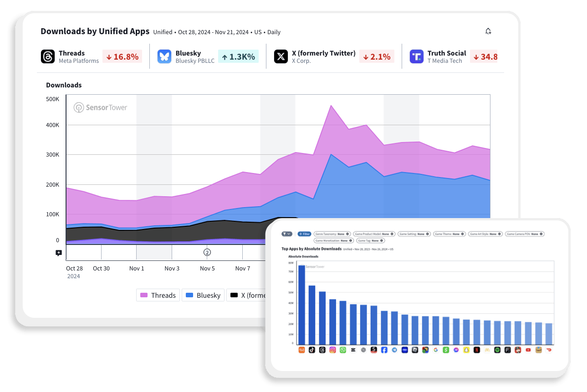The image size is (587, 392).
Task: Toggle the Bluesky series in the legend
Action: (204, 295)
